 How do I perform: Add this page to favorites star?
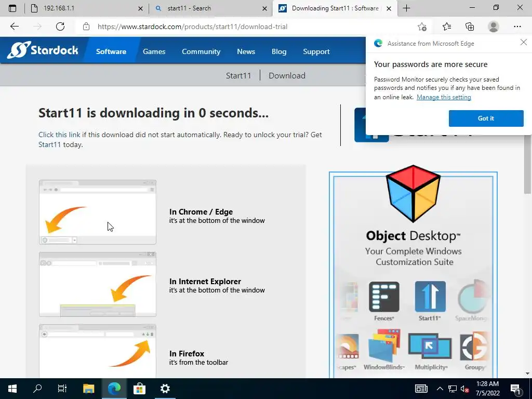click(422, 26)
